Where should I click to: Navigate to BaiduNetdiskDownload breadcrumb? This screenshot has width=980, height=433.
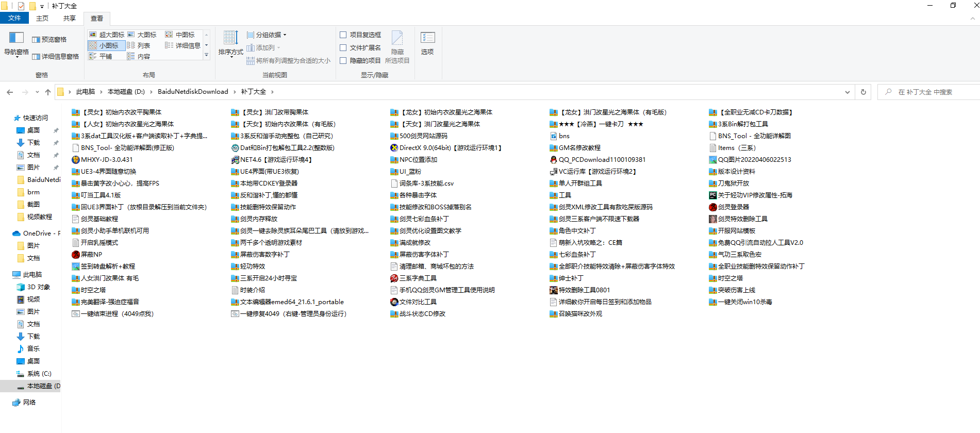(193, 92)
